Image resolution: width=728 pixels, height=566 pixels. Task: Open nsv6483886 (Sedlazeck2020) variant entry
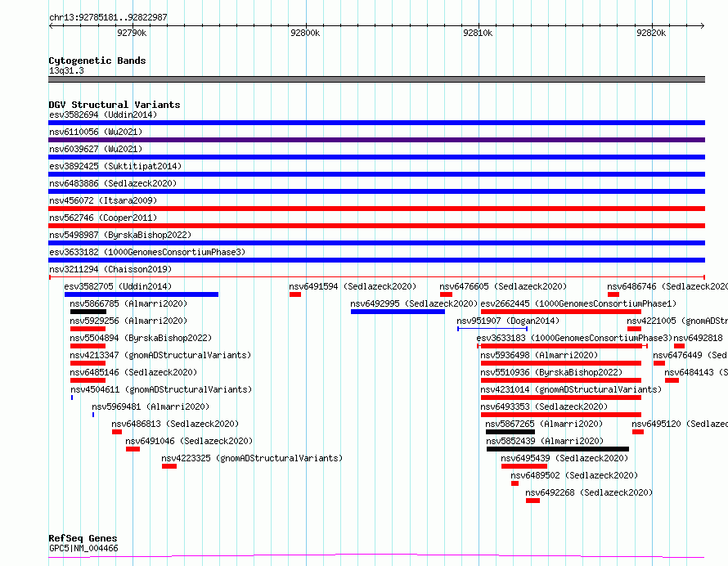click(113, 183)
